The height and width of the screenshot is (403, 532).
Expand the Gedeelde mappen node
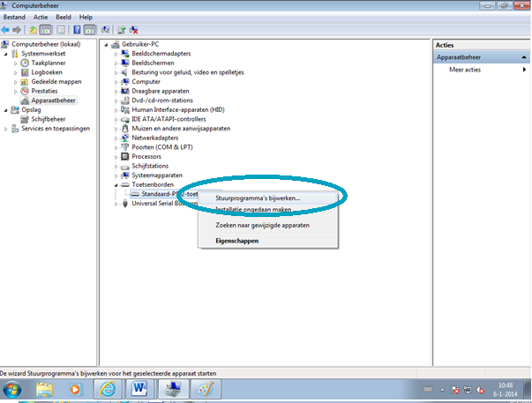(16, 82)
